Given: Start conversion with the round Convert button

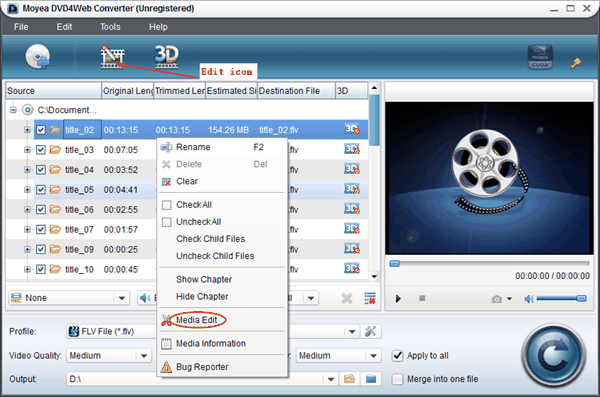Looking at the screenshot, I should click(553, 356).
